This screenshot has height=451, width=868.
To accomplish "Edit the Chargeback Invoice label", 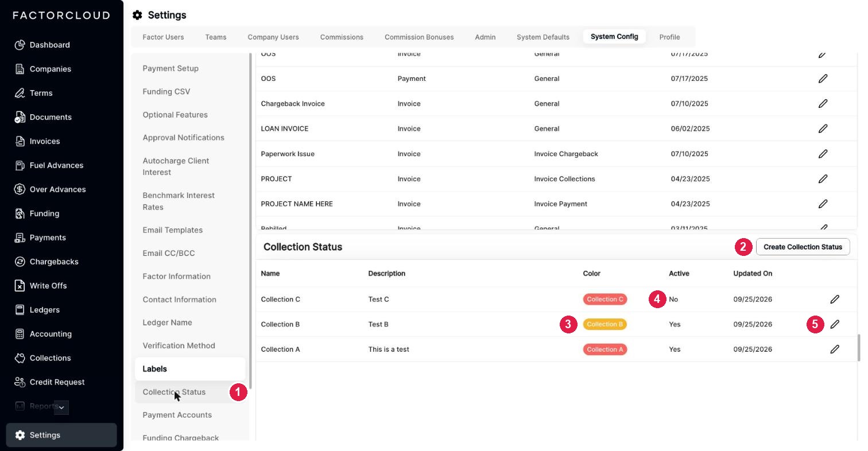I will click(823, 104).
